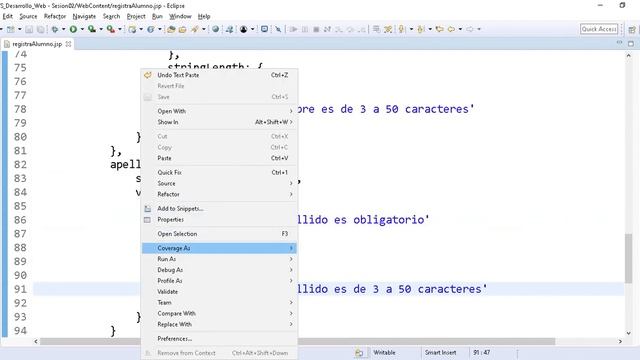Open the Window menu in menu bar
Viewport: 640px width, 360px height.
tap(180, 16)
